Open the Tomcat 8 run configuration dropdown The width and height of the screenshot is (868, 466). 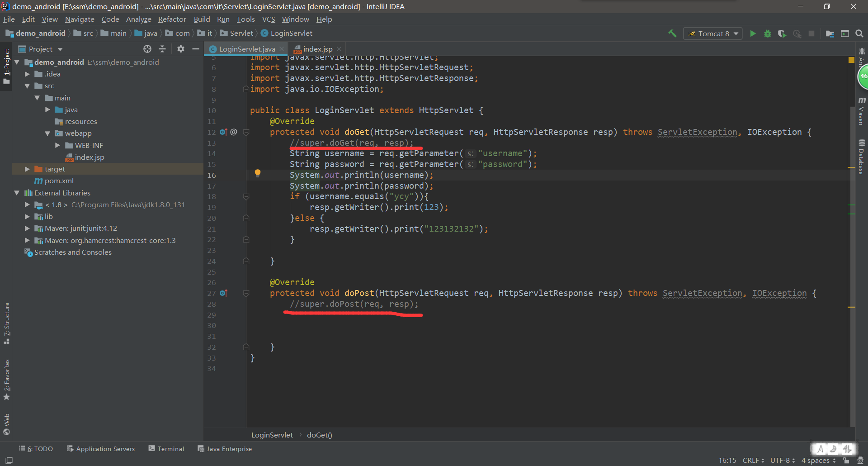pos(736,33)
